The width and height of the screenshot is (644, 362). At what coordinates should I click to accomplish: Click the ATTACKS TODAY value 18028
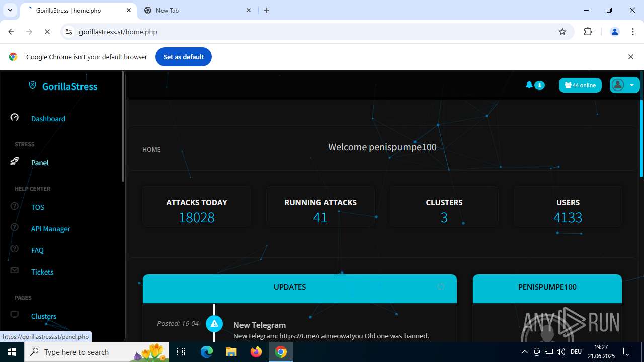click(197, 217)
